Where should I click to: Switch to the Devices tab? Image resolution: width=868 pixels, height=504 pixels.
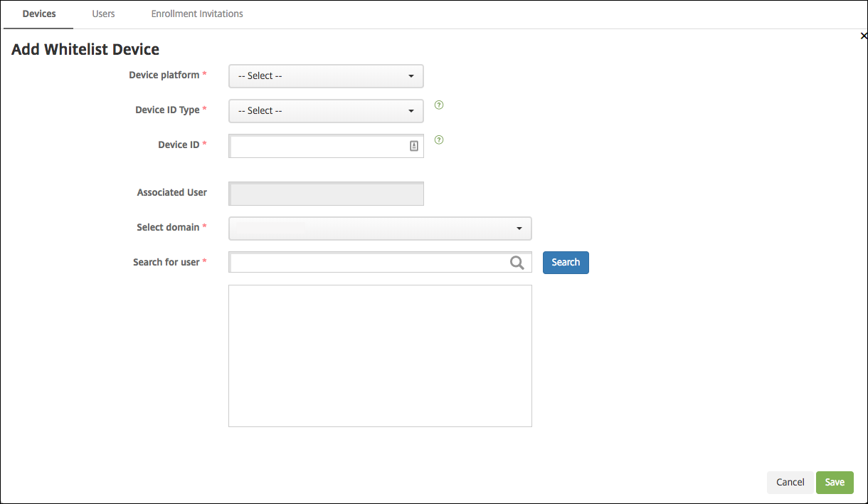(39, 14)
